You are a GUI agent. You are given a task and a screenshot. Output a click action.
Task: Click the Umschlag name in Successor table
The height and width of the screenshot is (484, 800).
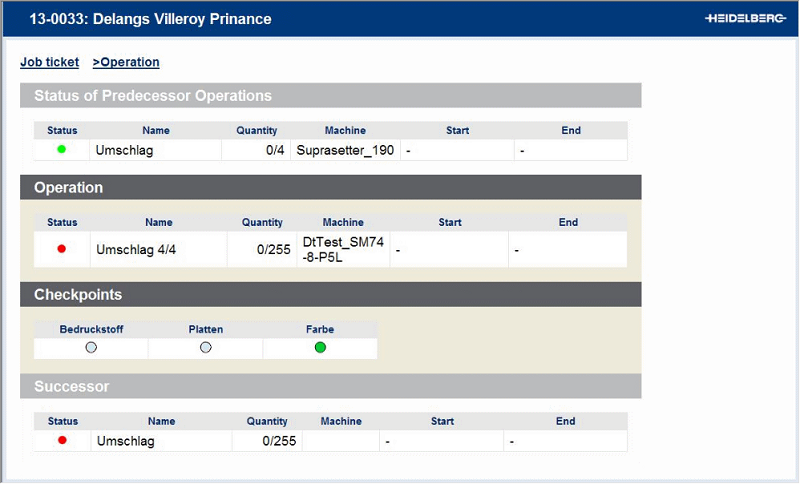[x=126, y=440]
